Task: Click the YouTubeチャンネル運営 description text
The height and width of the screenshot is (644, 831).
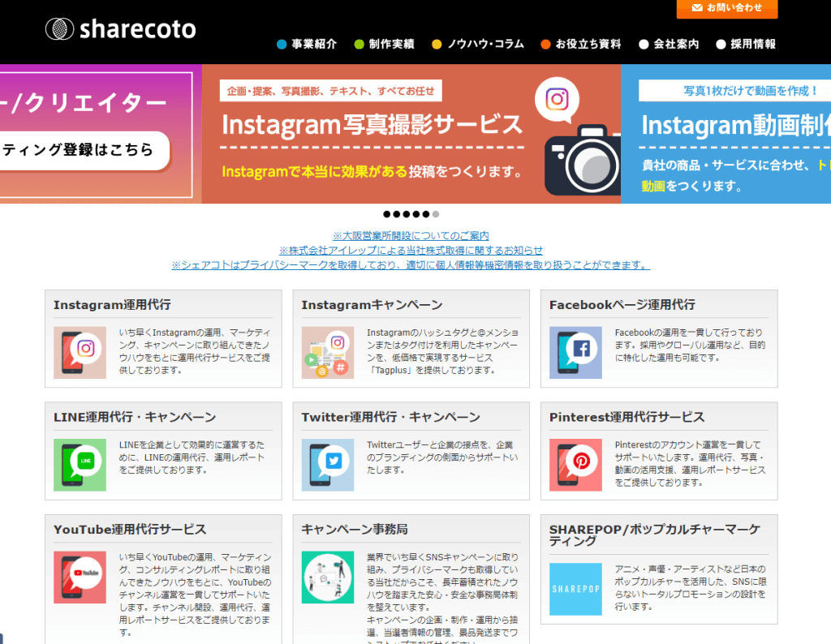Action: (x=195, y=595)
